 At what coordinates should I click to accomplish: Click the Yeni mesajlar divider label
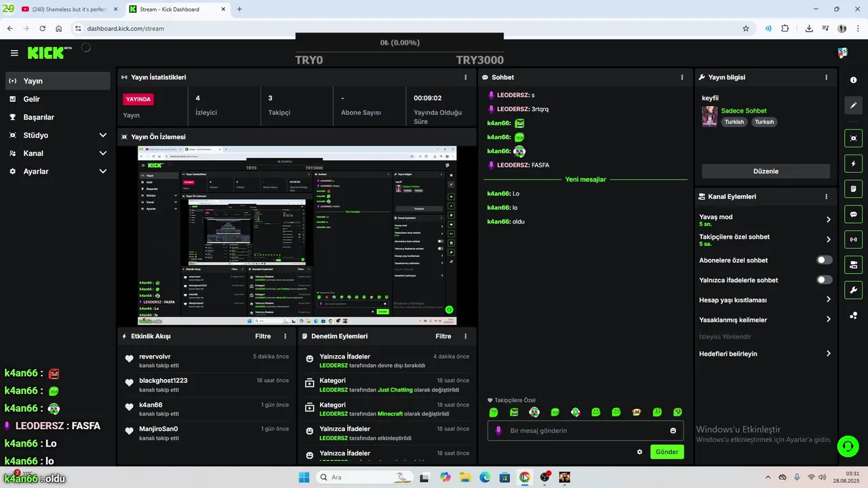[585, 180]
